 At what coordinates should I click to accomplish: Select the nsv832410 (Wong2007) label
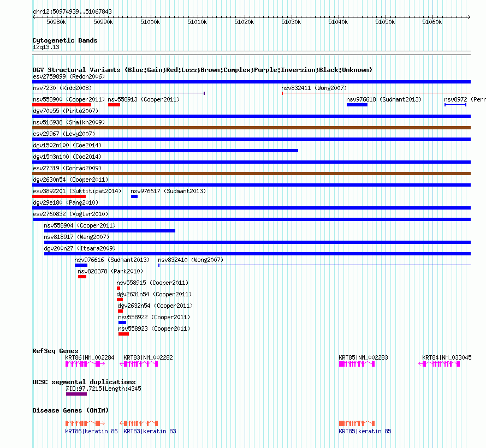click(191, 260)
